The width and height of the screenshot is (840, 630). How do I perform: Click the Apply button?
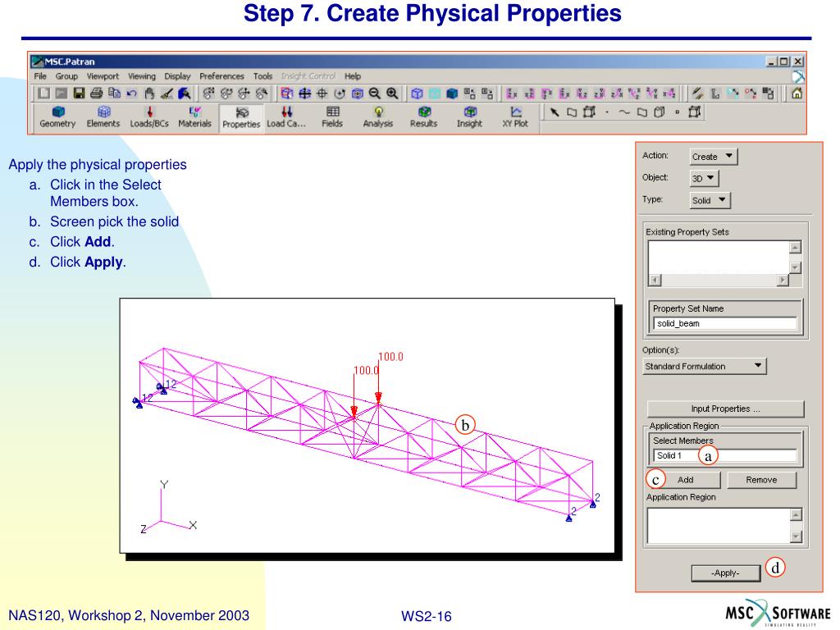(x=725, y=573)
